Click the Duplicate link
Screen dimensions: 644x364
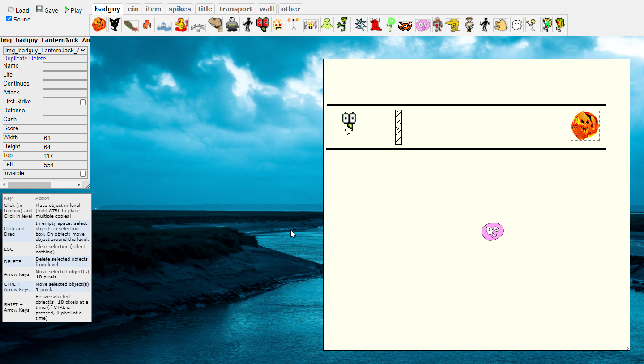click(x=15, y=59)
